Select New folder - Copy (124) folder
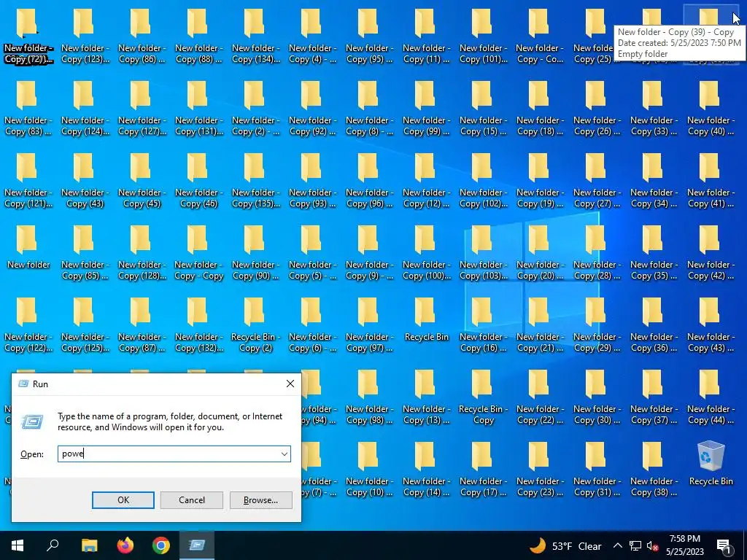 (x=85, y=109)
